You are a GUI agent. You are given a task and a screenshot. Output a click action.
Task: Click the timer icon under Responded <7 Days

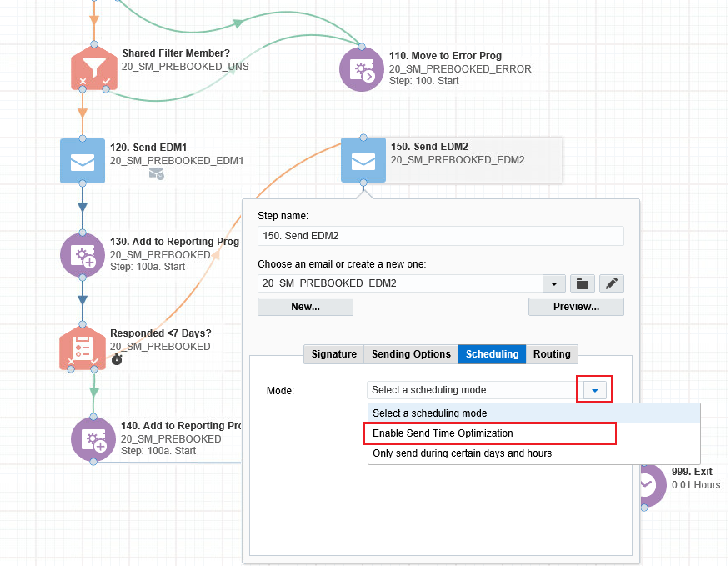[x=117, y=359]
